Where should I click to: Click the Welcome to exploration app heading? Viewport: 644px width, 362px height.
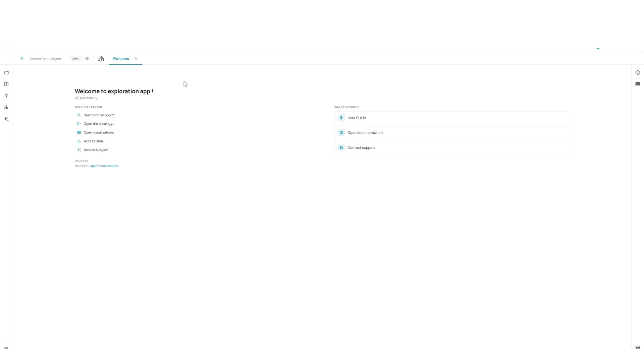click(114, 91)
